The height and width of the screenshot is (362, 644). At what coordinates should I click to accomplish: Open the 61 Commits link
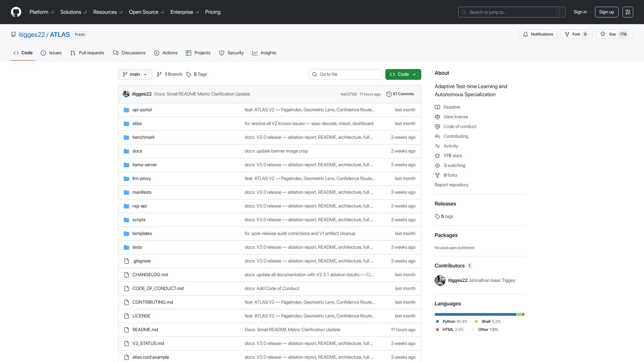(x=400, y=94)
